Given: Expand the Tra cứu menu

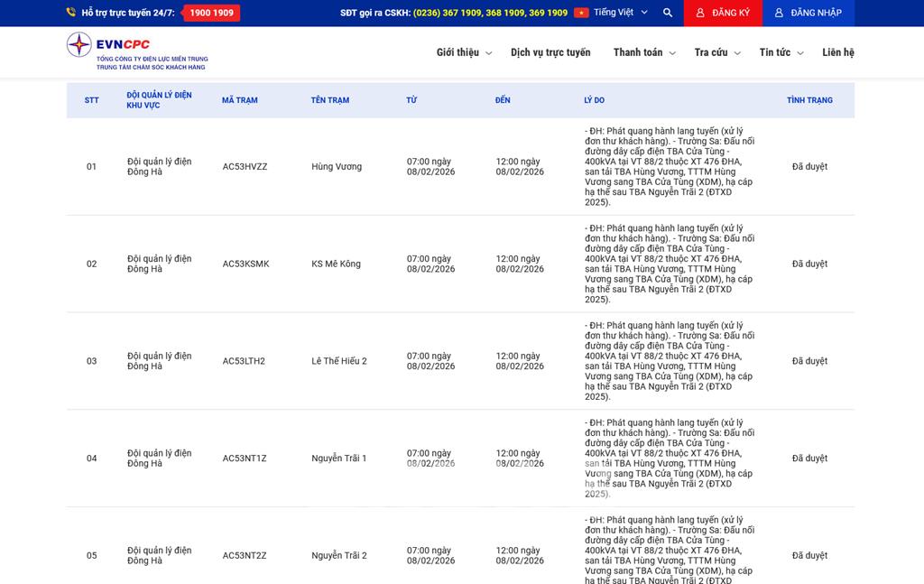Looking at the screenshot, I should [716, 52].
